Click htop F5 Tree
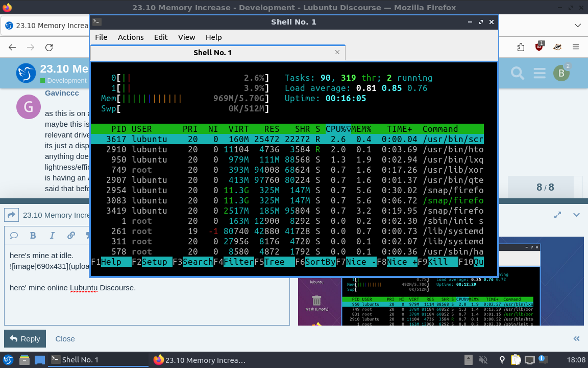Screen dimensions: 588x368 pos(275,262)
